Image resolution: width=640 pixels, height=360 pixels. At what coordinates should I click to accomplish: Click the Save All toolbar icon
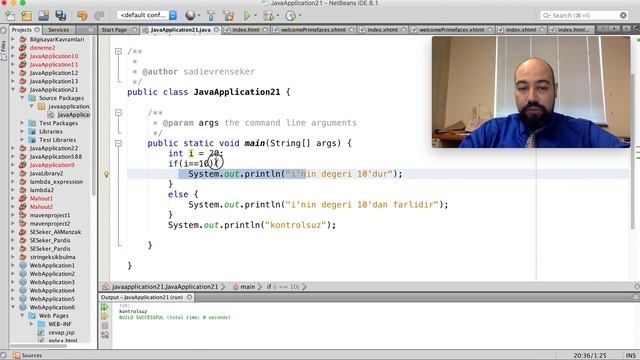[61, 16]
